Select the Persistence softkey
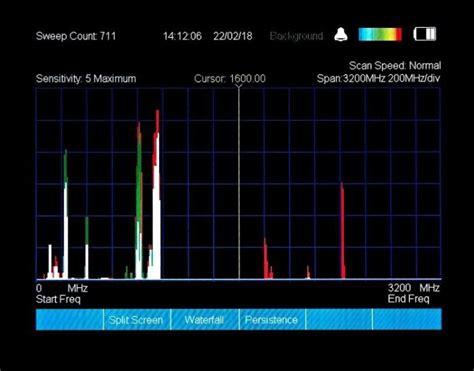Viewport: 474px width, 371px height. [x=272, y=319]
